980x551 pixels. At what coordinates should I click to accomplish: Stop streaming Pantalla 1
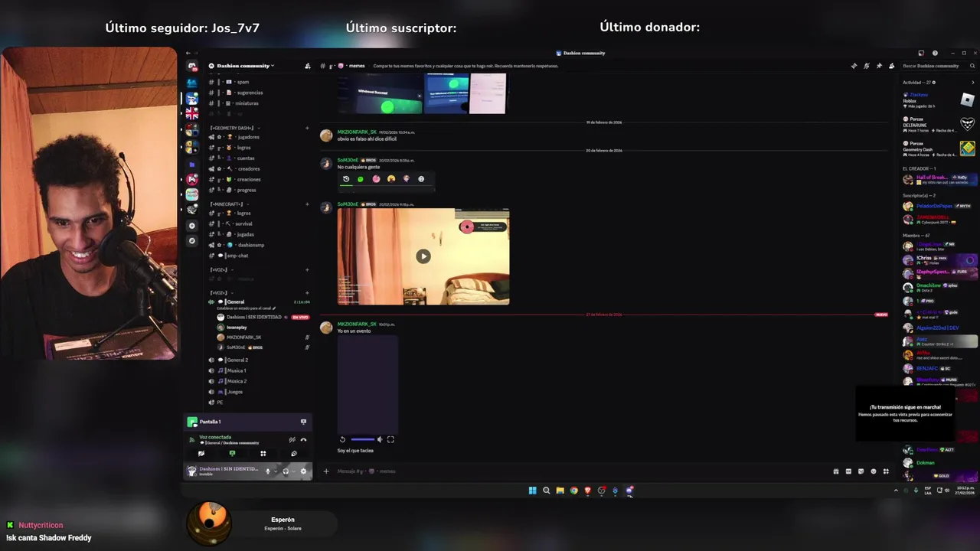(303, 422)
